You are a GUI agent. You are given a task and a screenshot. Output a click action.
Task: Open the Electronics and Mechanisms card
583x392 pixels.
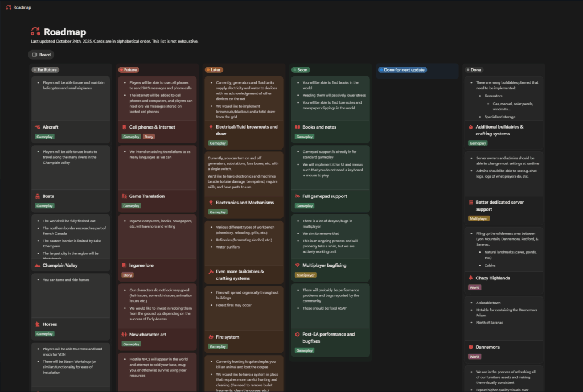pyautogui.click(x=244, y=203)
